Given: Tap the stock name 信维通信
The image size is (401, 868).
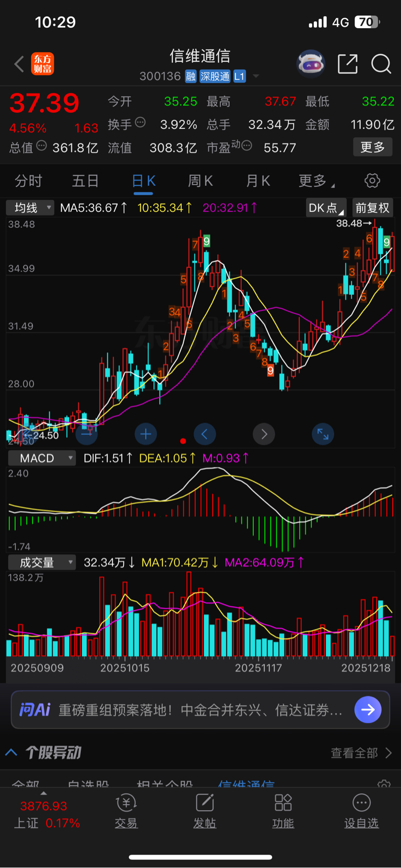Looking at the screenshot, I should (x=200, y=56).
